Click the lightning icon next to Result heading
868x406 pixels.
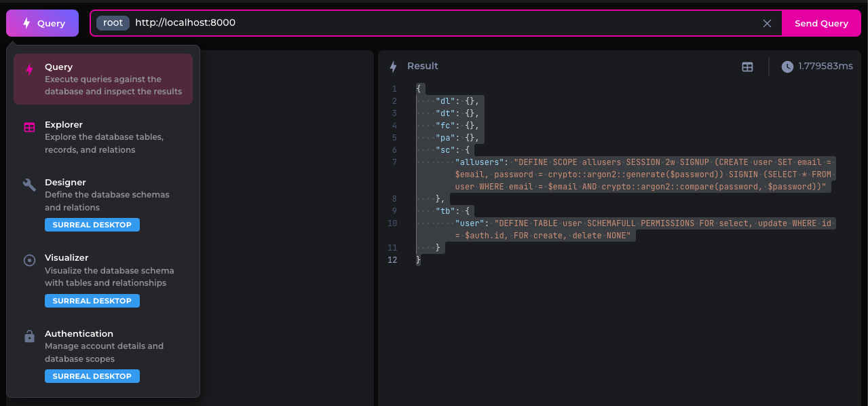coord(393,67)
